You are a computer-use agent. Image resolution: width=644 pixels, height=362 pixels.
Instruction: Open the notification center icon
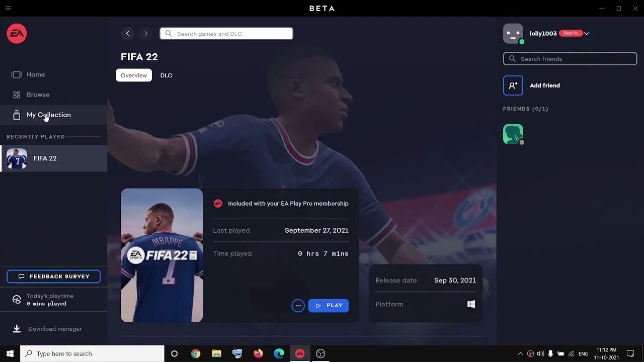(x=630, y=353)
